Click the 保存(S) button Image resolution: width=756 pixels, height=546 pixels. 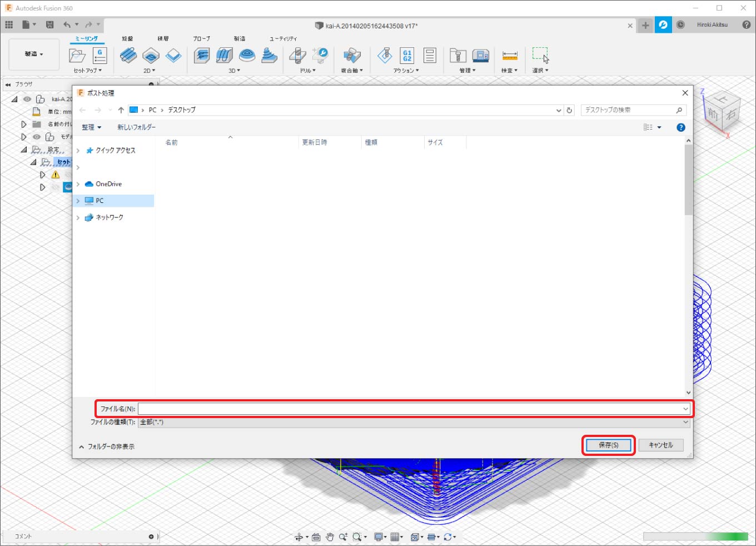tap(608, 445)
